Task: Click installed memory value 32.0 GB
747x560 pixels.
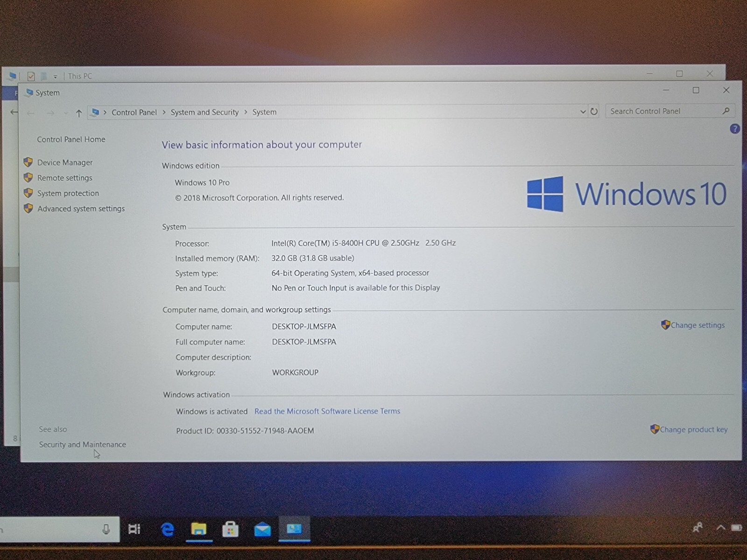Action: tap(313, 258)
